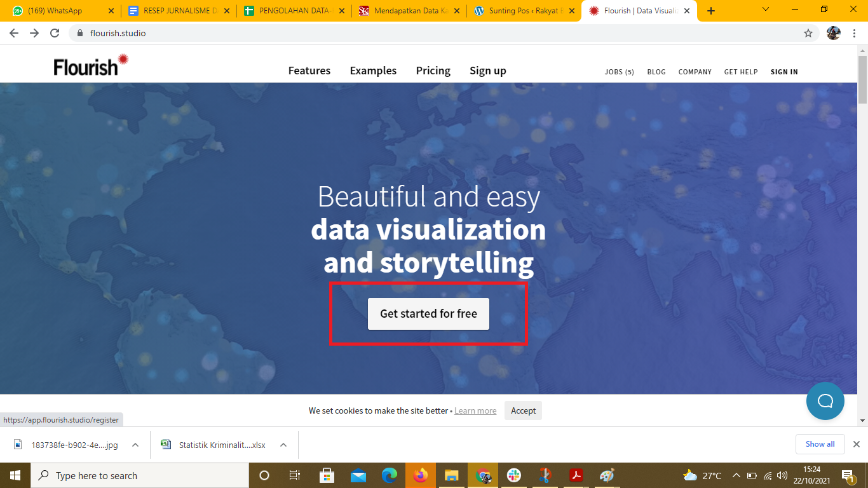The height and width of the screenshot is (488, 868).
Task: Accept the cookies notice
Action: point(523,410)
